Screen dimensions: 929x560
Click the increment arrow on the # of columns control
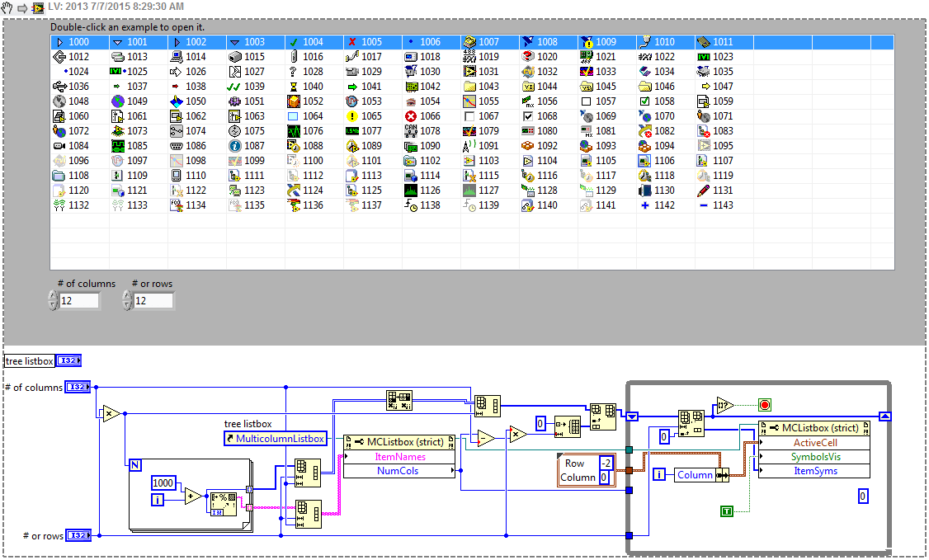[52, 295]
